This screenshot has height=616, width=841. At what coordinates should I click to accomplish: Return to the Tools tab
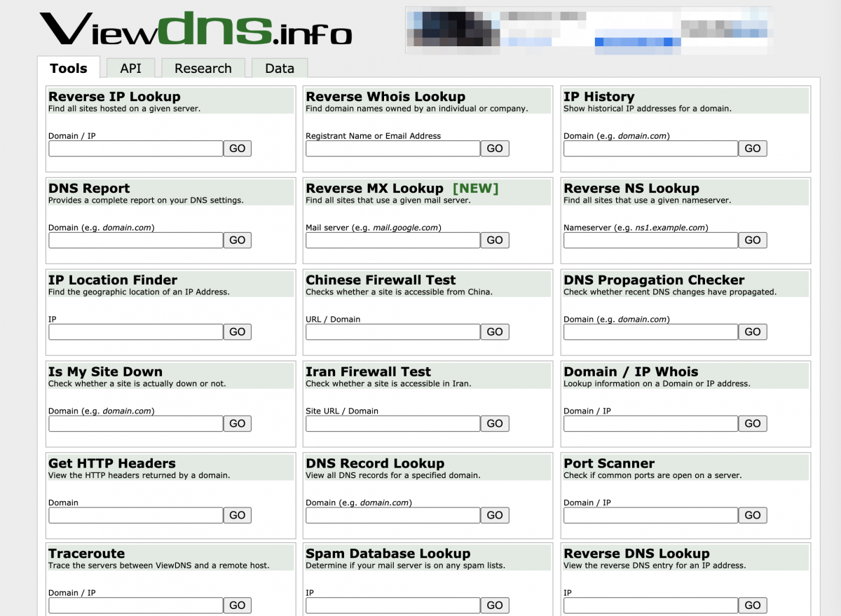(x=68, y=68)
